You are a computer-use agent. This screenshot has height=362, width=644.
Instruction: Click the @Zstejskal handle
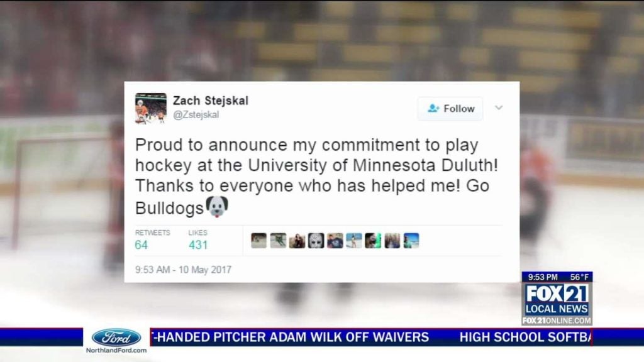196,115
